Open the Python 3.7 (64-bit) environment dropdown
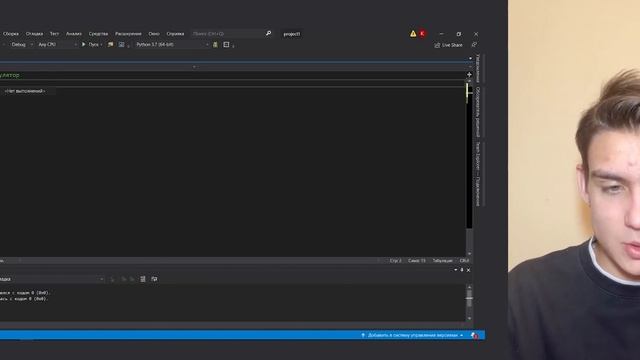 pos(172,44)
